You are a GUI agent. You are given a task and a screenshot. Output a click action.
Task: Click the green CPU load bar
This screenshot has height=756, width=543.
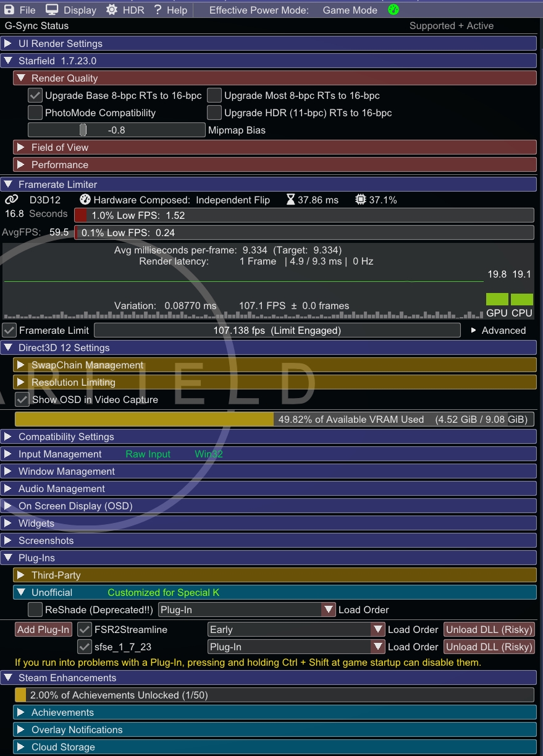point(521,299)
